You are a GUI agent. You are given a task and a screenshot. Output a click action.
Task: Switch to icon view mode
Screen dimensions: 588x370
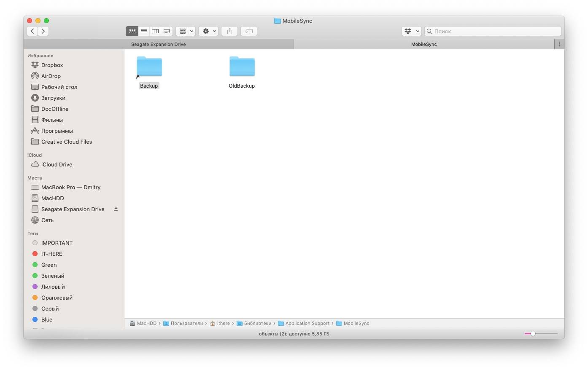click(x=132, y=31)
